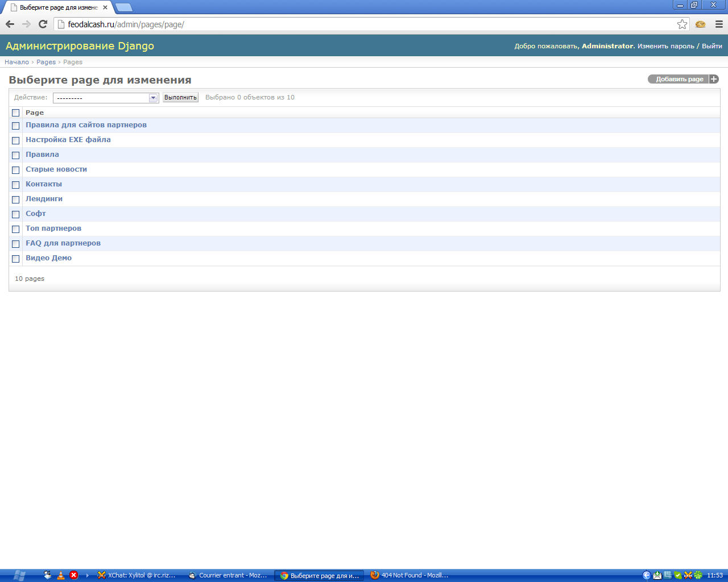Close the Выберите page tab
The height and width of the screenshot is (582, 728).
coord(105,7)
